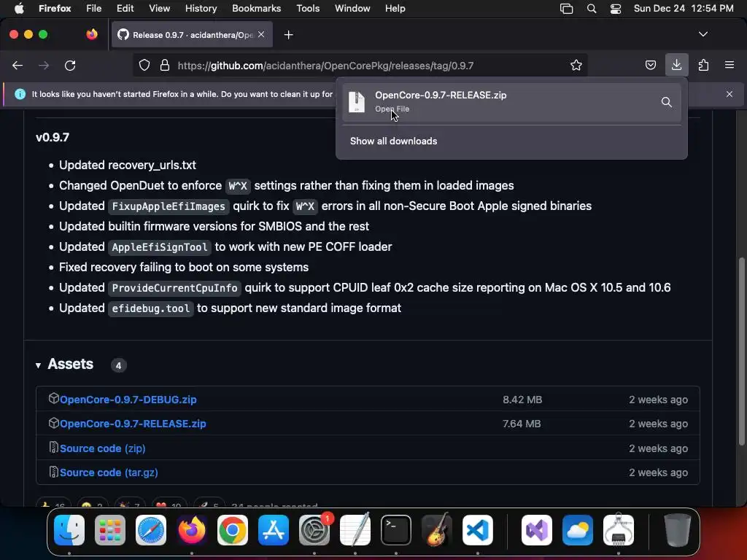
Task: Open Spotlight search in menu bar
Action: click(x=591, y=9)
